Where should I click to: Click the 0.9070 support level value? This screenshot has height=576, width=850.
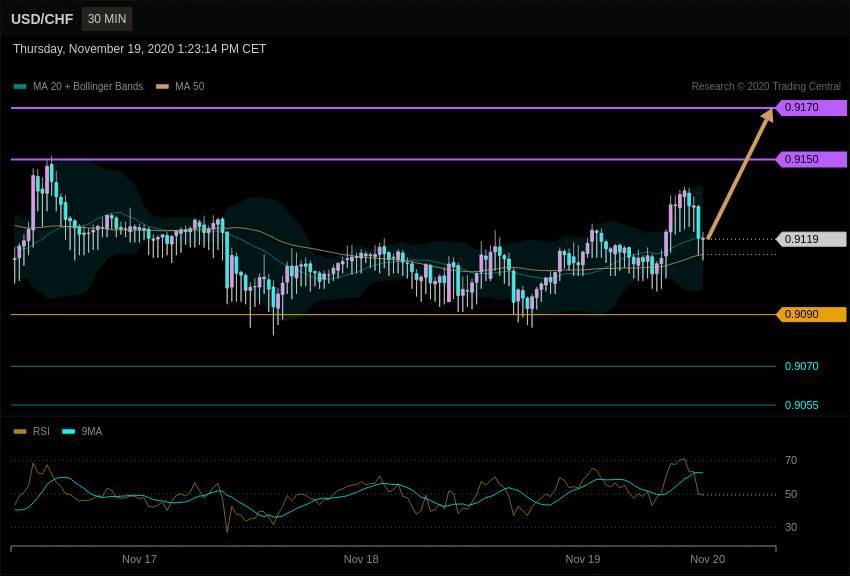click(x=801, y=366)
